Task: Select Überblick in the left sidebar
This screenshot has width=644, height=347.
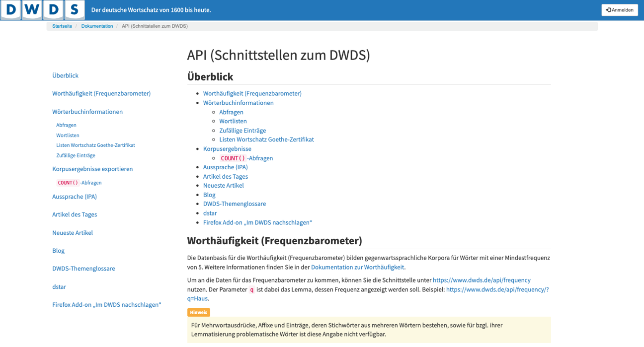Action: 65,75
